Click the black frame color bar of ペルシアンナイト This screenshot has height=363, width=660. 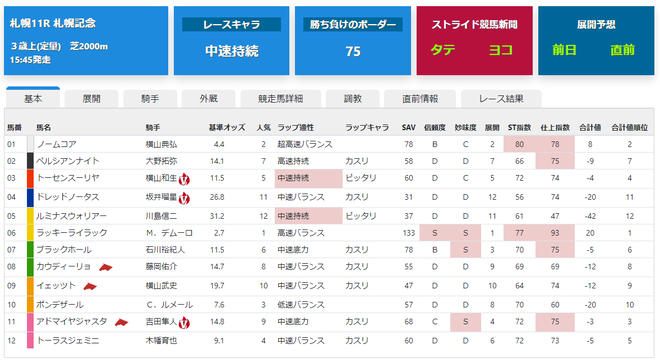(x=30, y=161)
